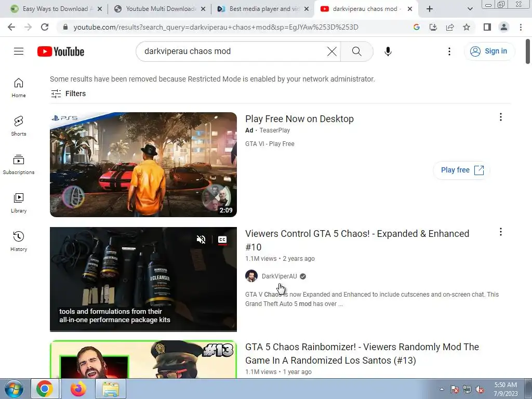The height and width of the screenshot is (399, 532).
Task: Open Viewers Control GTA 5 Chaos video title
Action: point(357,240)
